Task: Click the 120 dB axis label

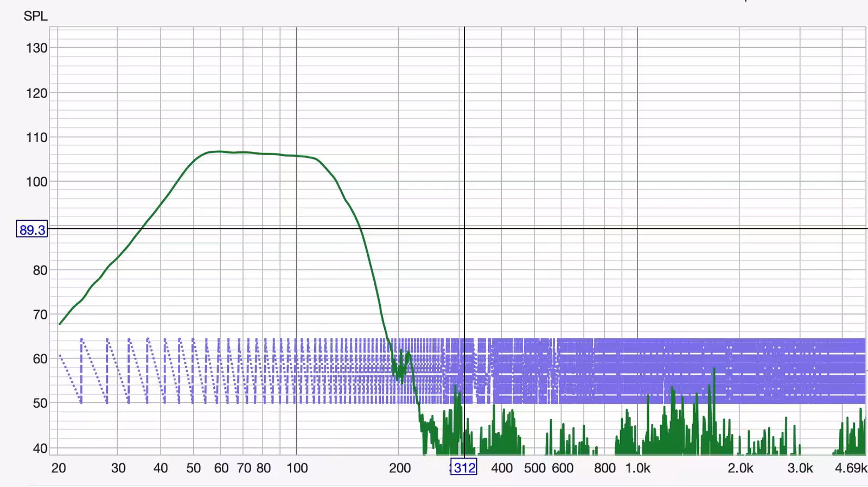Action: pos(37,93)
